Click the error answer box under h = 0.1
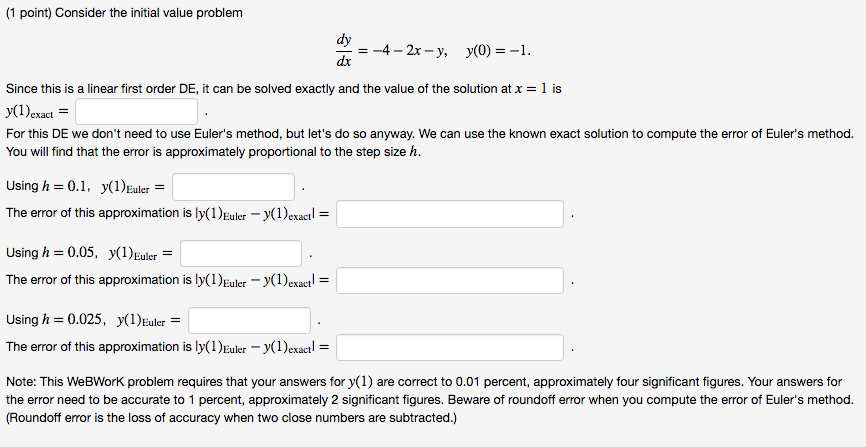This screenshot has width=866, height=447. [452, 214]
